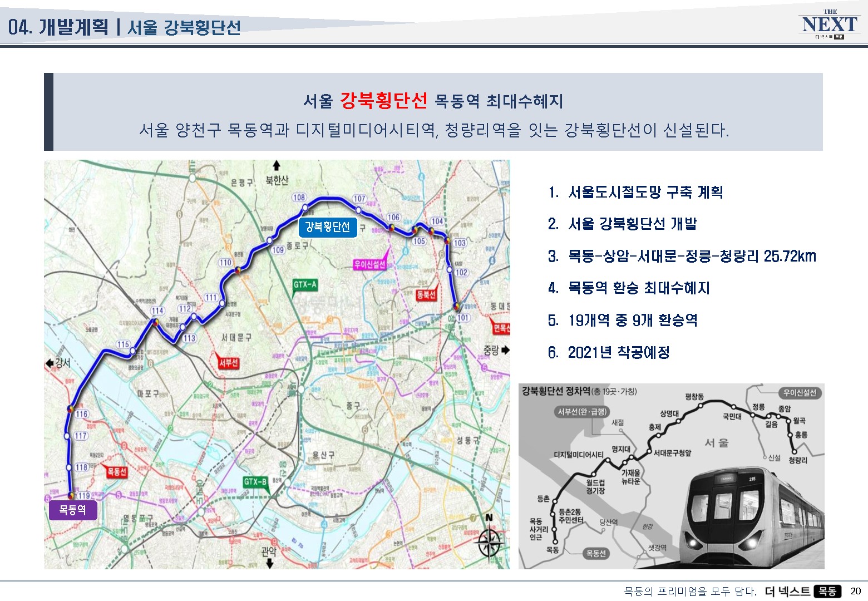868x601 pixels.
Task: Click station marker 109 on the map
Action: pyautogui.click(x=278, y=249)
